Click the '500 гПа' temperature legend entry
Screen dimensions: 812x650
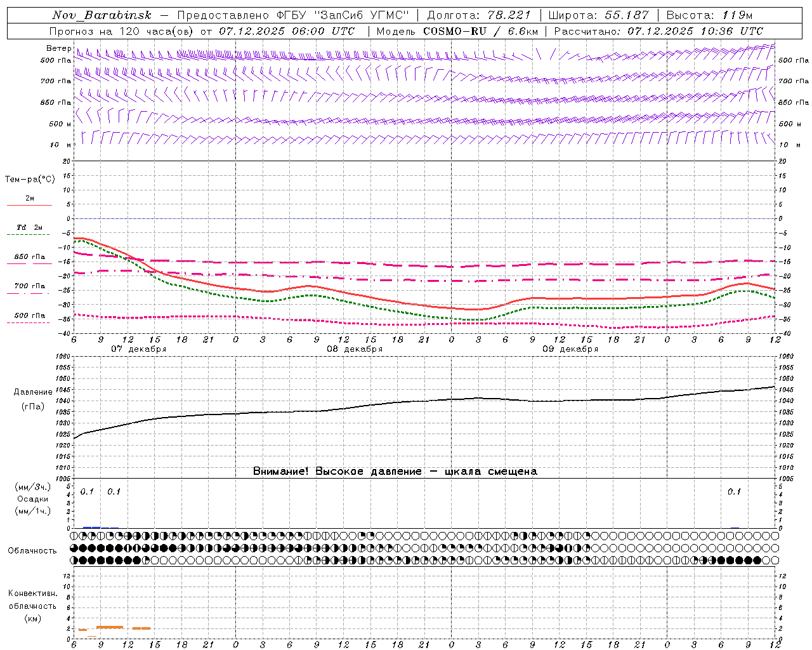(29, 315)
